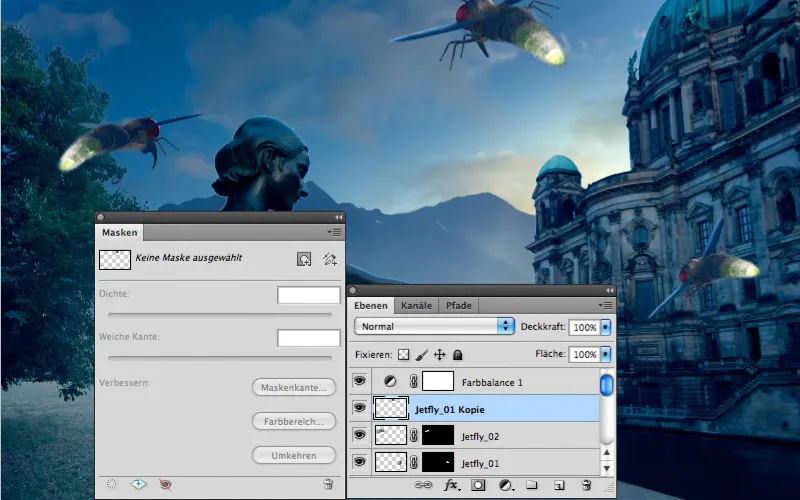Viewport: 800px width, 500px height.
Task: Open the Normal blend mode dropdown
Action: (434, 326)
